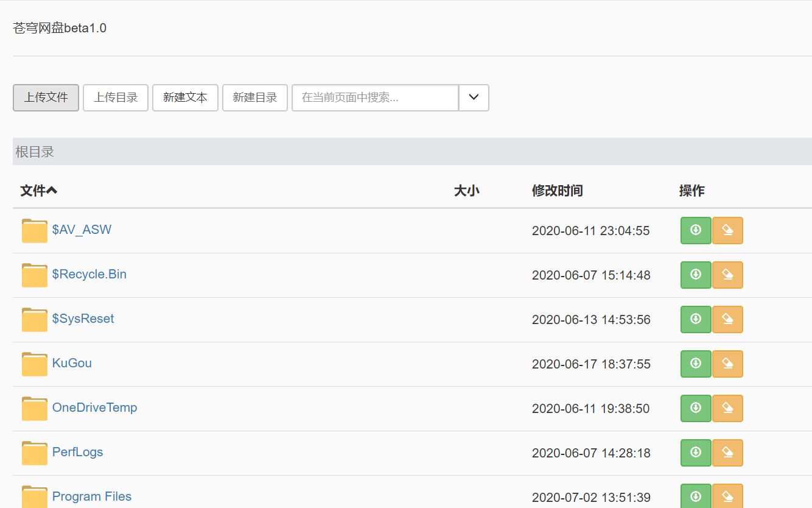Screen dimensions: 812x508
Task: Download the $SysReset folder
Action: click(x=696, y=319)
